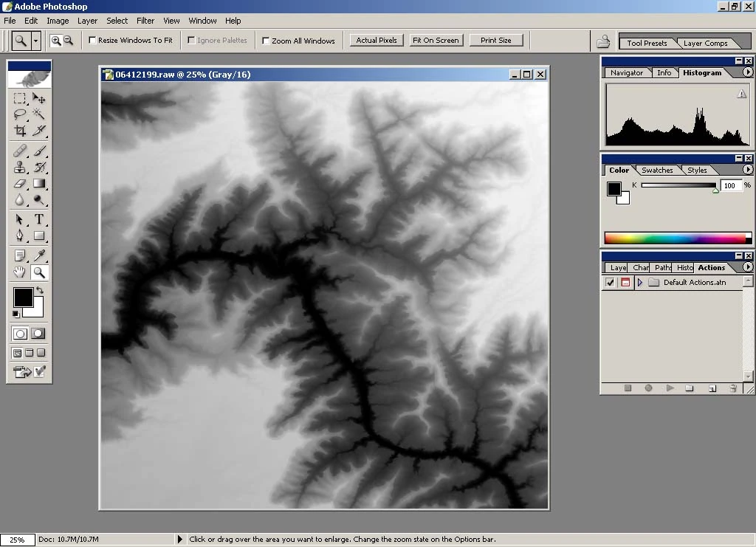The image size is (756, 547).
Task: Expand the Default Actions.atn set
Action: point(640,282)
